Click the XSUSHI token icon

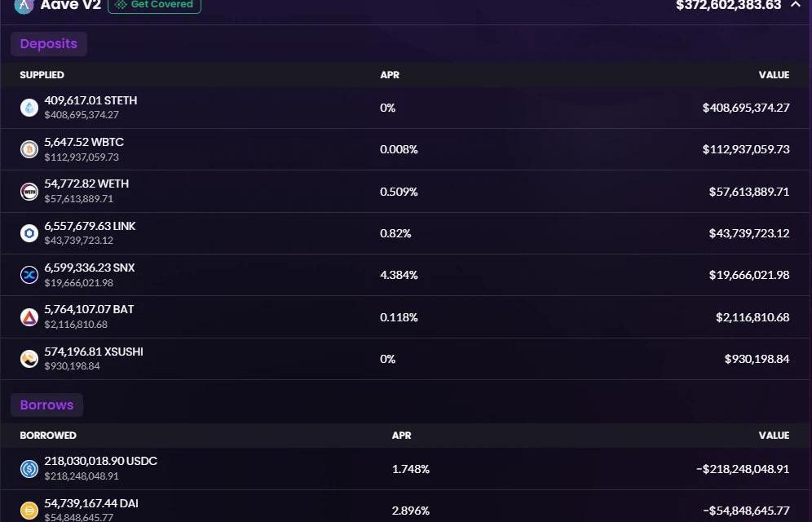(x=29, y=359)
